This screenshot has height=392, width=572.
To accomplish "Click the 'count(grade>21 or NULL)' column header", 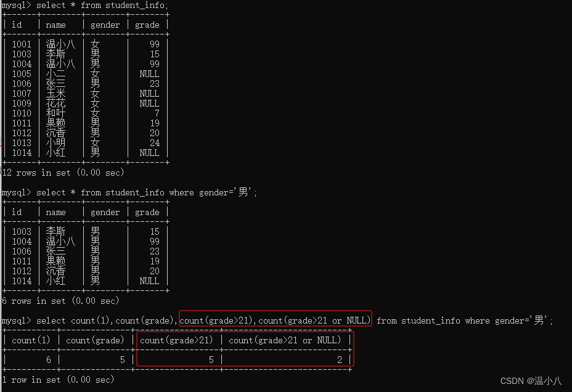I will click(x=285, y=340).
